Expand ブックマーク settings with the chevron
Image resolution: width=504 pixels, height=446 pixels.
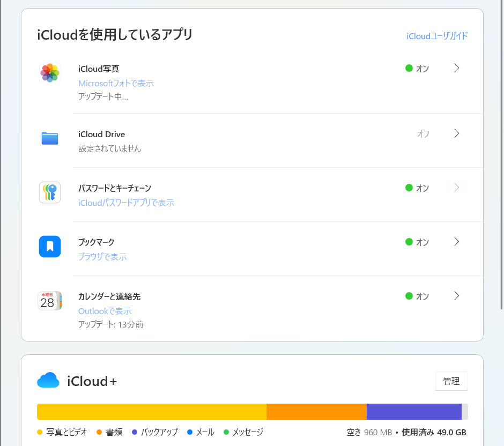[x=456, y=242]
